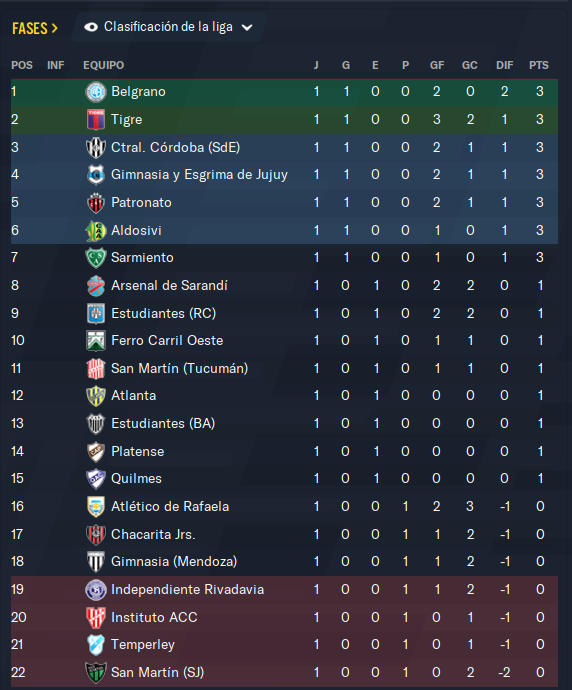572x690 pixels.
Task: Click the Belgrano club crest icon
Action: [95, 92]
